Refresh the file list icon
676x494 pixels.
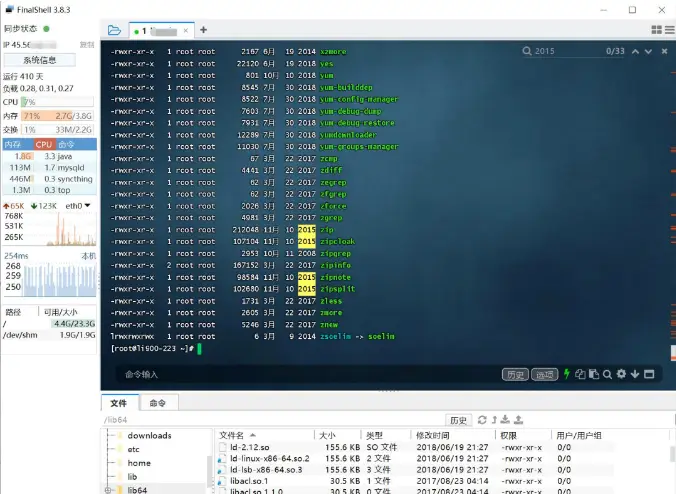click(x=482, y=420)
